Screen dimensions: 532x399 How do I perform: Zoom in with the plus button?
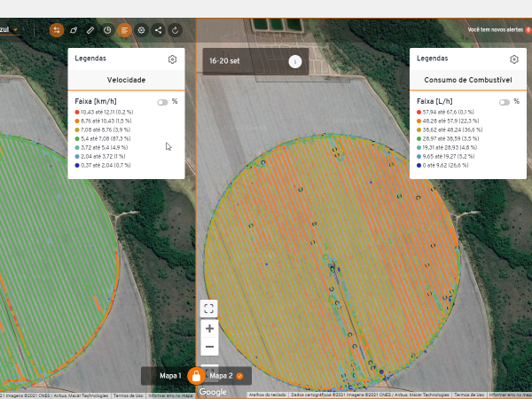pyautogui.click(x=209, y=328)
